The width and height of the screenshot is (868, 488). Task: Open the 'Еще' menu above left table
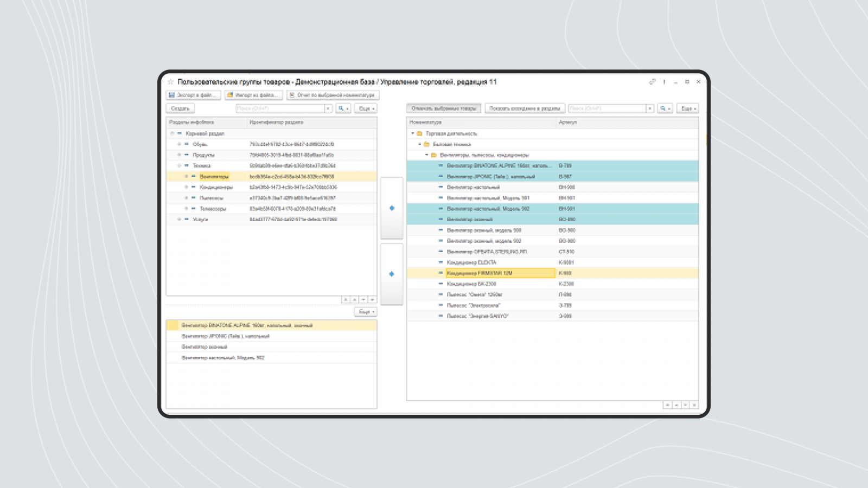tap(366, 108)
